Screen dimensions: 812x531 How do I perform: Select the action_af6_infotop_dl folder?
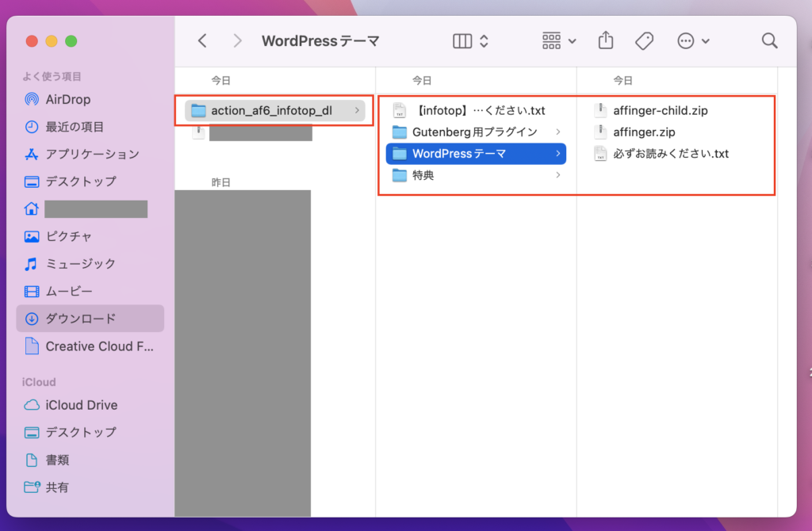[x=275, y=110]
